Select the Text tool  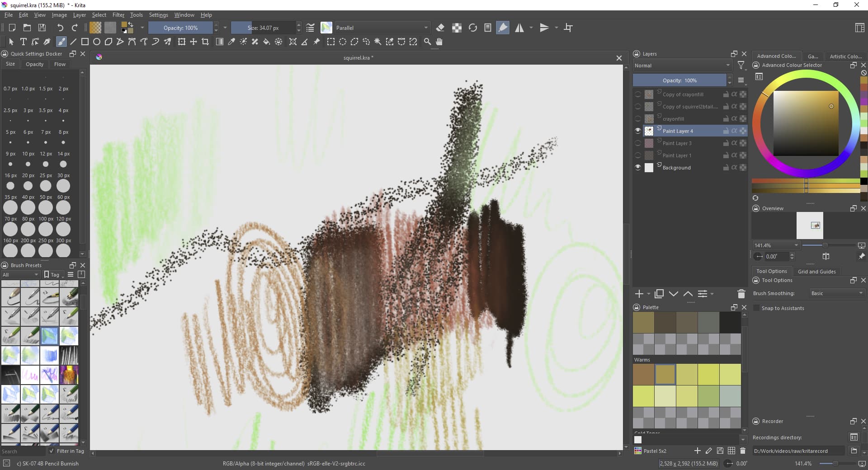[24, 42]
